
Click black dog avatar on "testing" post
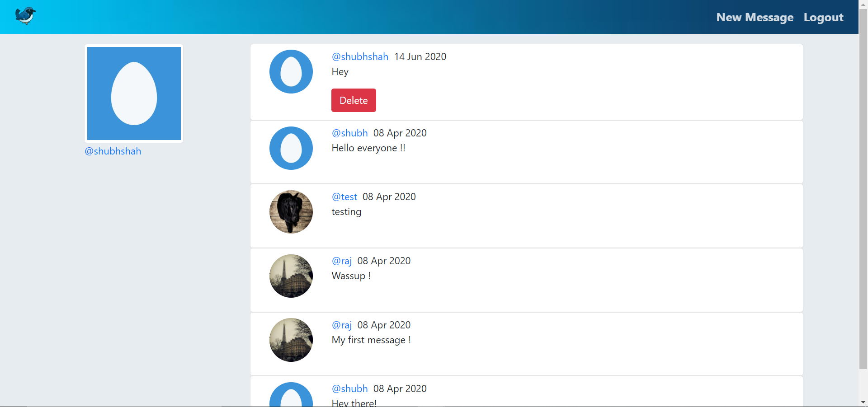(291, 212)
